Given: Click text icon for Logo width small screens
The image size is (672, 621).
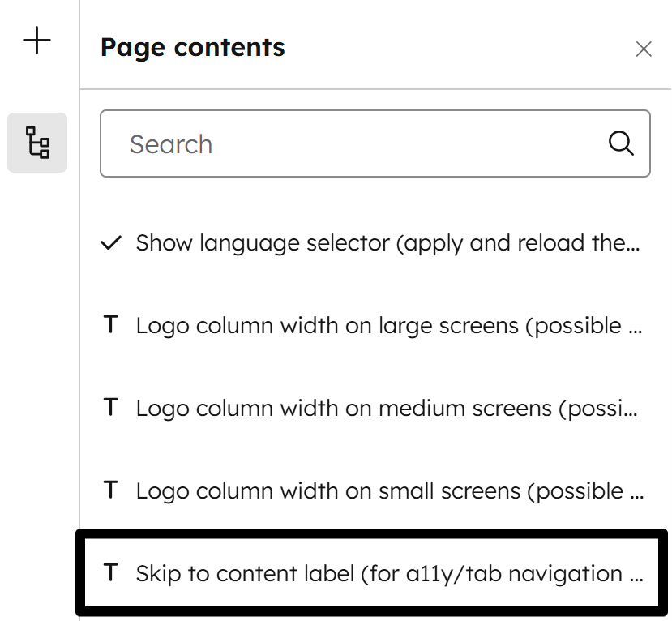Looking at the screenshot, I should tap(111, 490).
